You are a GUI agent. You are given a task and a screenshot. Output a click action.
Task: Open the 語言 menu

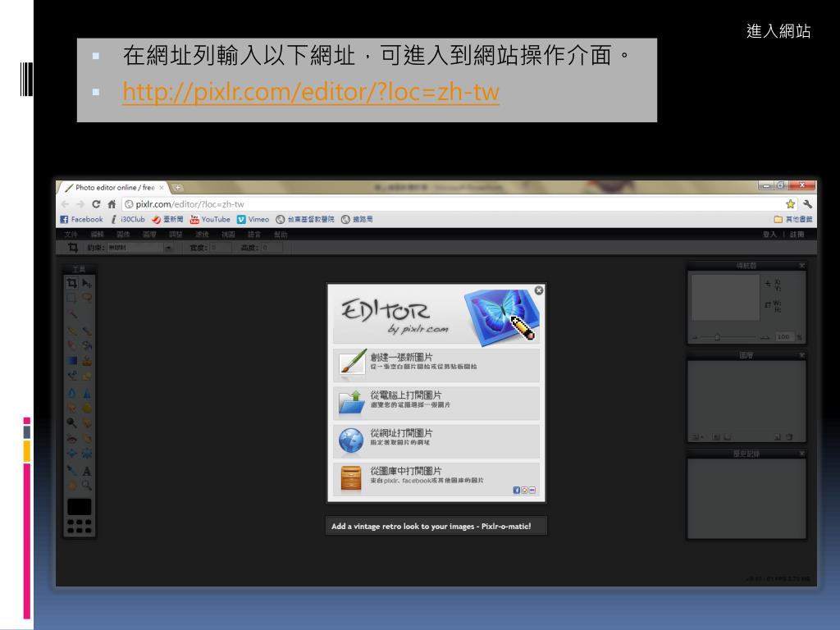tap(254, 235)
